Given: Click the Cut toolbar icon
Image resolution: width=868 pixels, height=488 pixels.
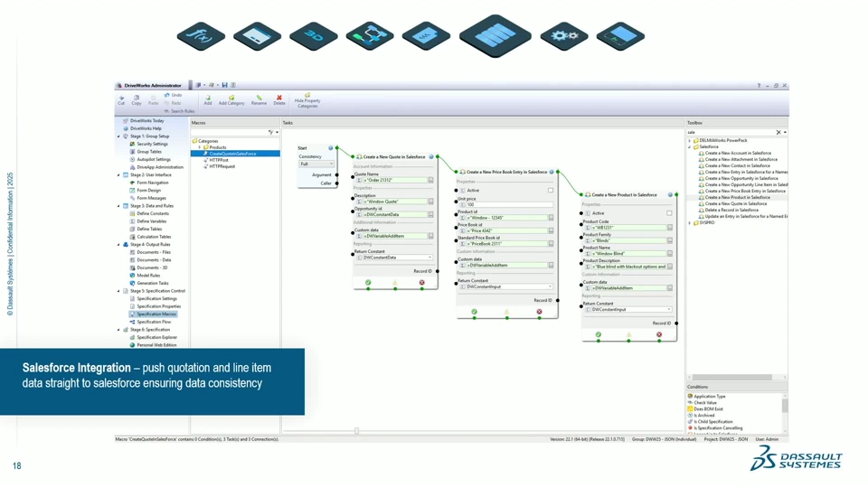Looking at the screenshot, I should (121, 99).
